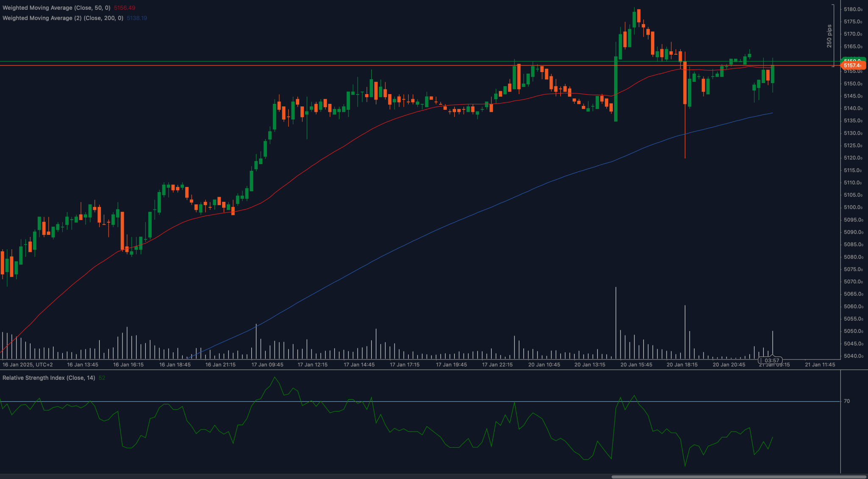Image resolution: width=868 pixels, height=479 pixels.
Task: Click the 250 pips range bracket label
Action: point(829,36)
